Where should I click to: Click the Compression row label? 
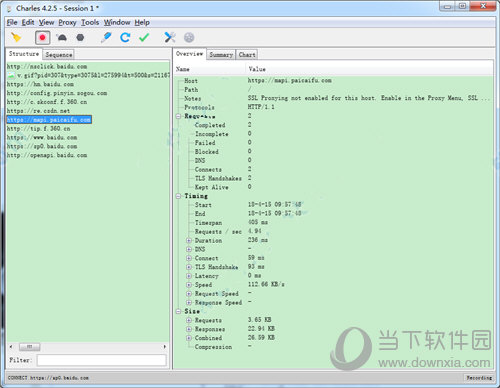[213, 347]
